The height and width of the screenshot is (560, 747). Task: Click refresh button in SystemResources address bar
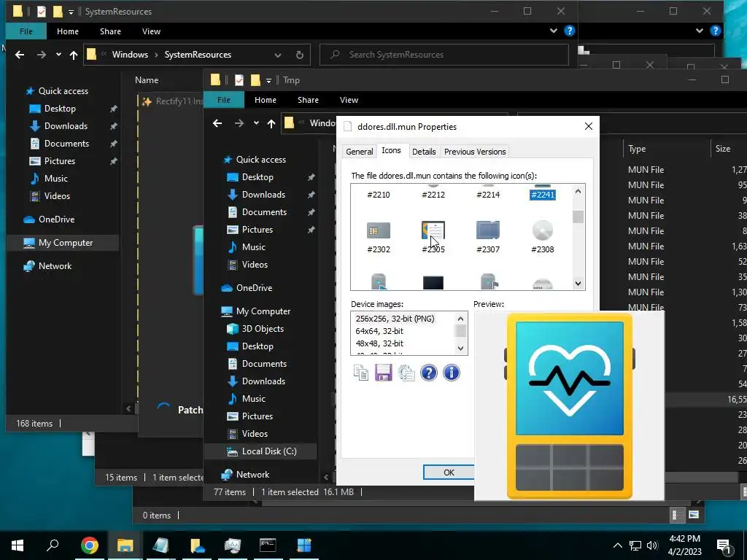coord(300,55)
